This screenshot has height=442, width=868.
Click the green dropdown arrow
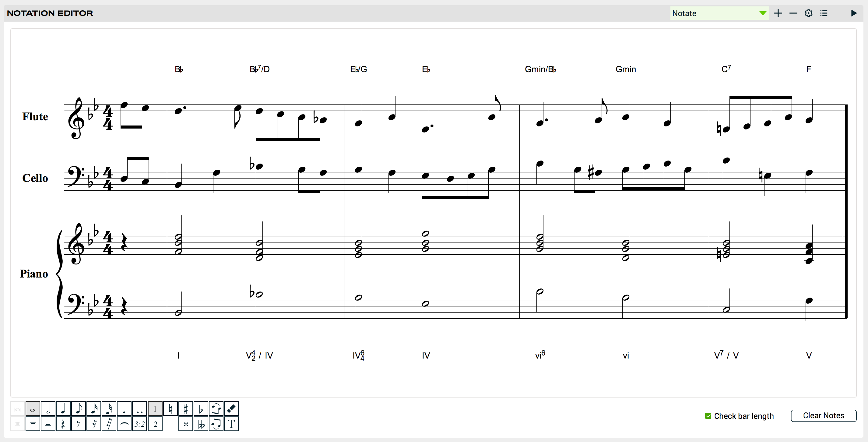click(x=763, y=13)
